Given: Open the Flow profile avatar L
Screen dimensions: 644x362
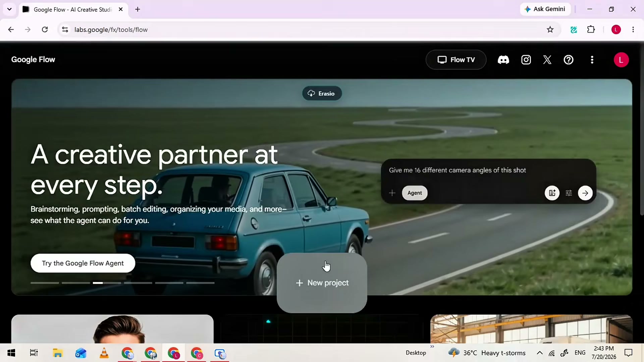Looking at the screenshot, I should pos(621,60).
